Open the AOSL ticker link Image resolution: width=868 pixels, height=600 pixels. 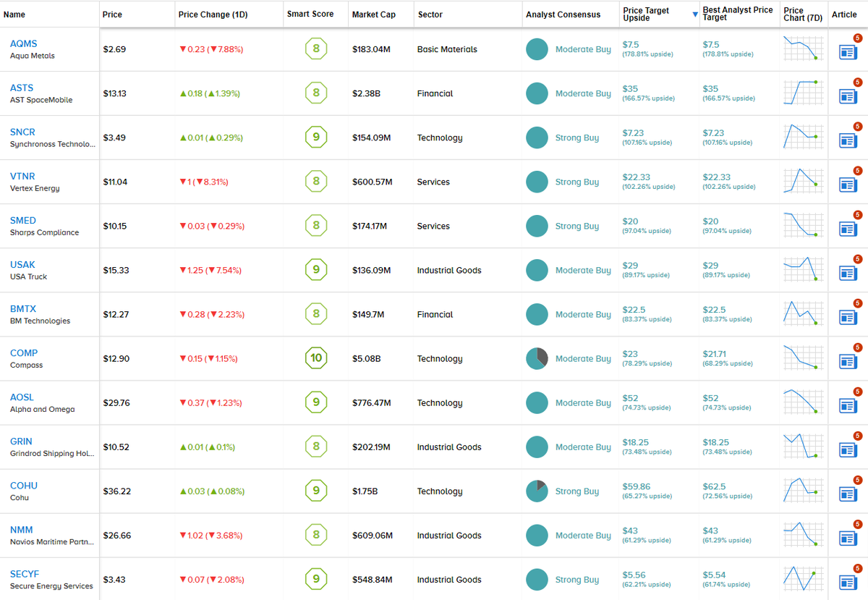coord(22,397)
